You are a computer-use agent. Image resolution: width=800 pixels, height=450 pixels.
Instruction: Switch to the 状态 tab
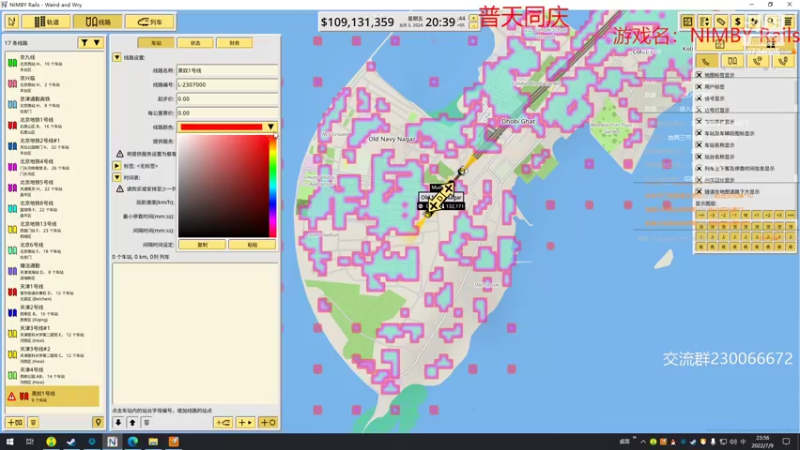click(195, 43)
